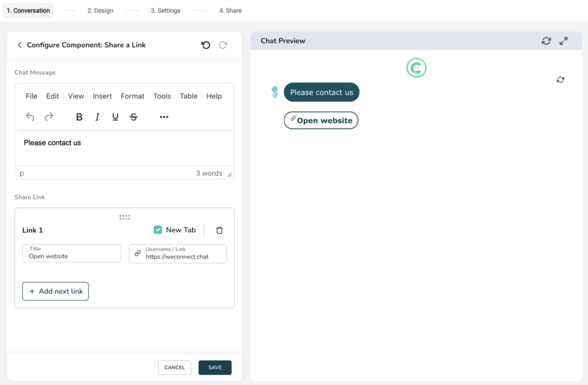Apply underline formatting
This screenshot has width=588, height=385.
click(115, 116)
